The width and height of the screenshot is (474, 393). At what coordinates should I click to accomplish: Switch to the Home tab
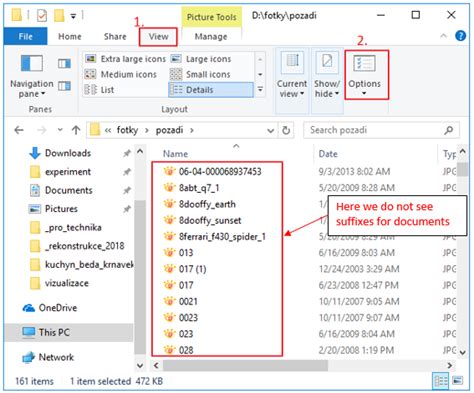(70, 36)
